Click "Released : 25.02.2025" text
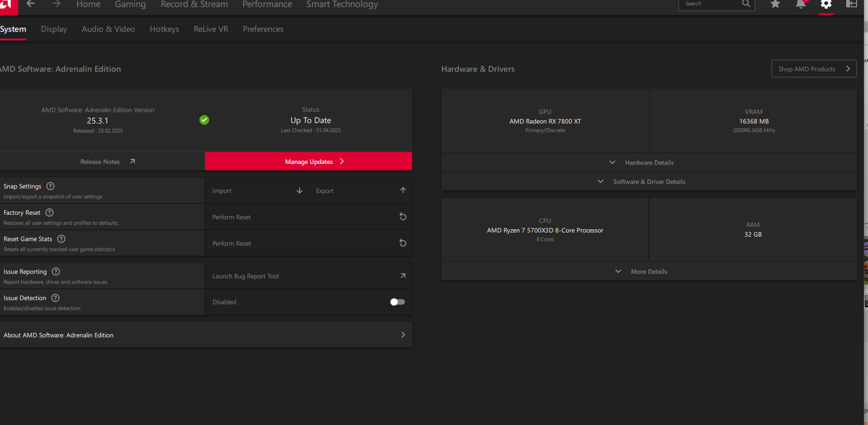868x425 pixels. pos(98,131)
